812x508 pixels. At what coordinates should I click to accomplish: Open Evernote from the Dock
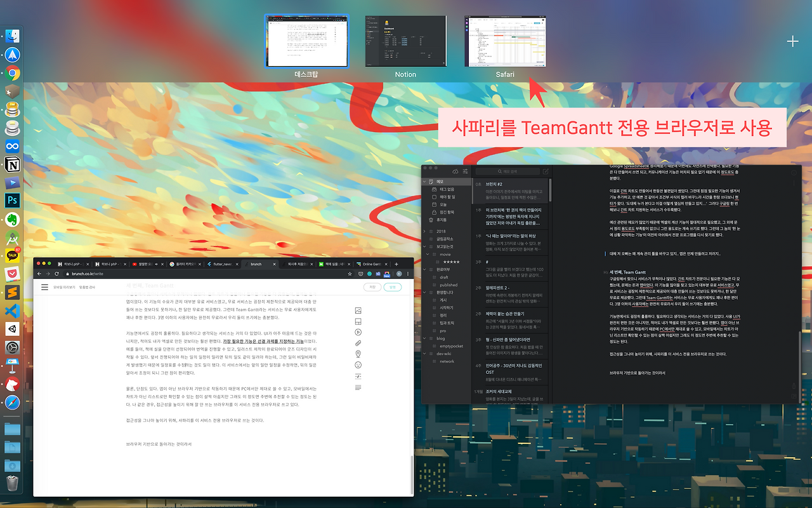point(12,220)
